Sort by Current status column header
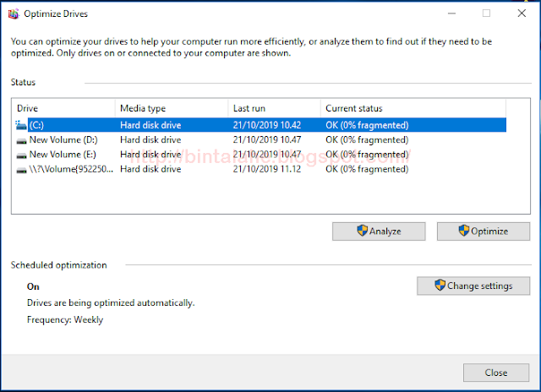 413,108
